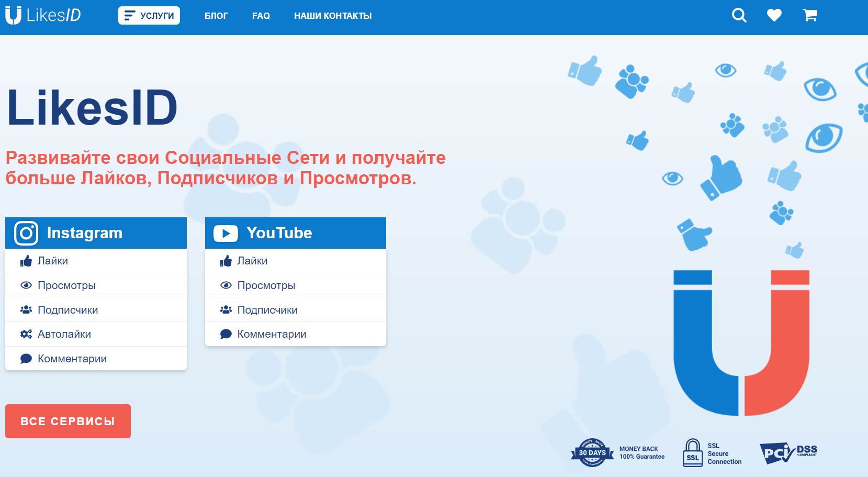Screen dimensions: 868x477
Task: Go to the FAQ page
Action: pyautogui.click(x=261, y=16)
